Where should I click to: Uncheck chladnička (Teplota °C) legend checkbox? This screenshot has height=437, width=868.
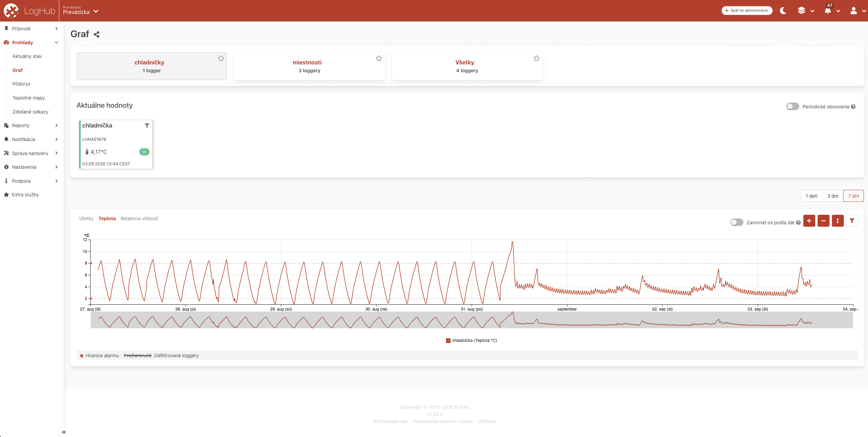click(x=448, y=341)
